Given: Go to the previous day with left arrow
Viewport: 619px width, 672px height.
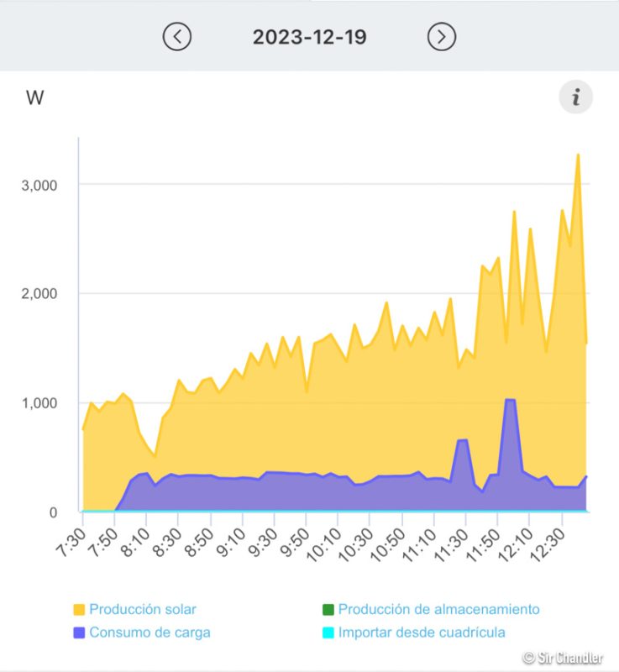Looking at the screenshot, I should pyautogui.click(x=177, y=37).
